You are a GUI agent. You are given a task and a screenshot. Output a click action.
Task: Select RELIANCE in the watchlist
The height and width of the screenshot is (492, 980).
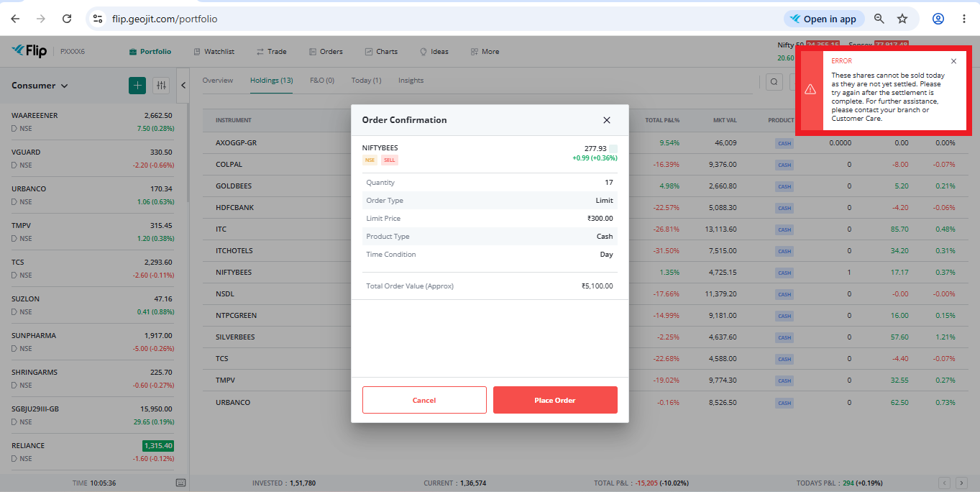pos(93,452)
